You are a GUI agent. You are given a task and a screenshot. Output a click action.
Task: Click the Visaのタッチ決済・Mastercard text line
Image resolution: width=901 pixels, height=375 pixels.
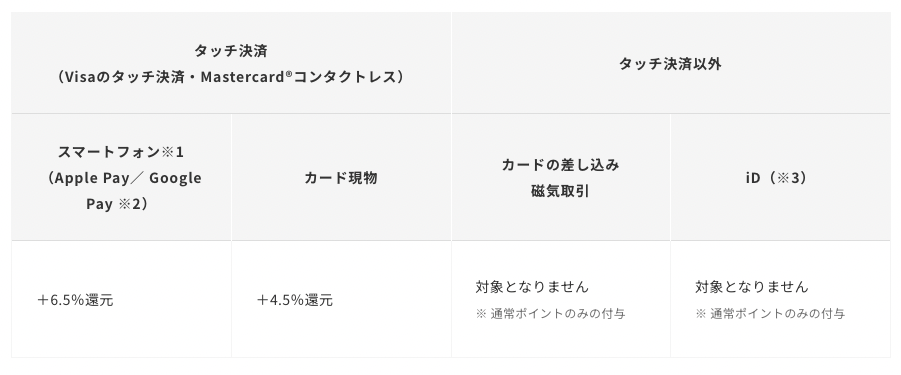pyautogui.click(x=231, y=77)
